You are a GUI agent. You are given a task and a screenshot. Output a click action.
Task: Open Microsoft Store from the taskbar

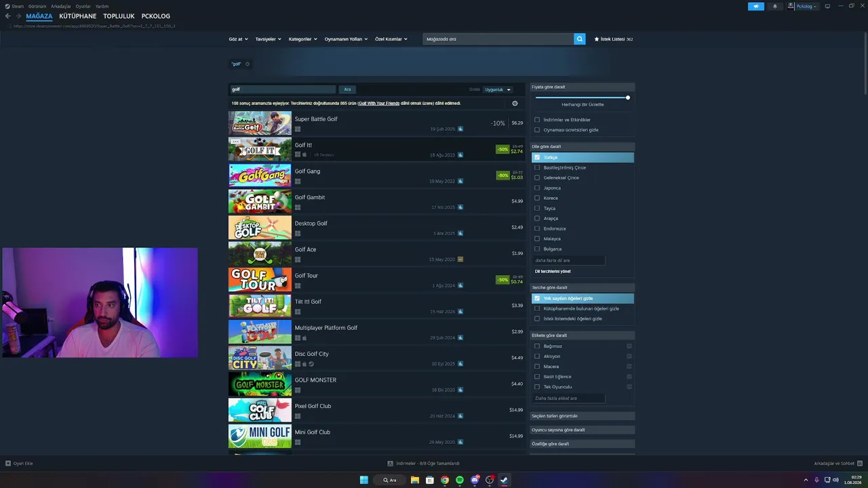[x=430, y=480]
